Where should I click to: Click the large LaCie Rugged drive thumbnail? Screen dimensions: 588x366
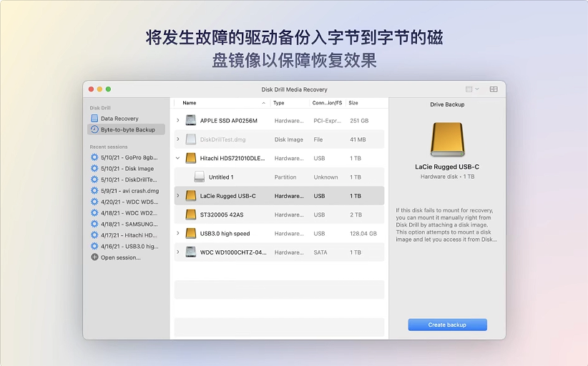click(x=447, y=139)
